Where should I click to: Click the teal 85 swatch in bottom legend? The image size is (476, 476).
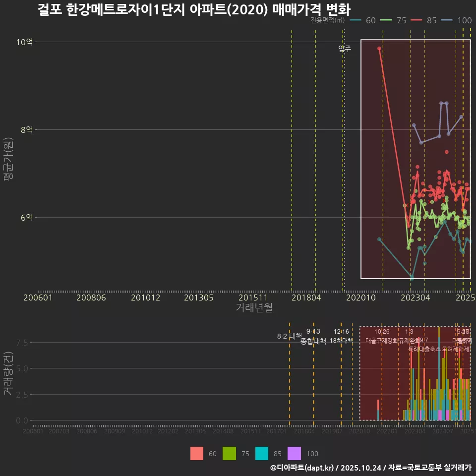pyautogui.click(x=262, y=453)
